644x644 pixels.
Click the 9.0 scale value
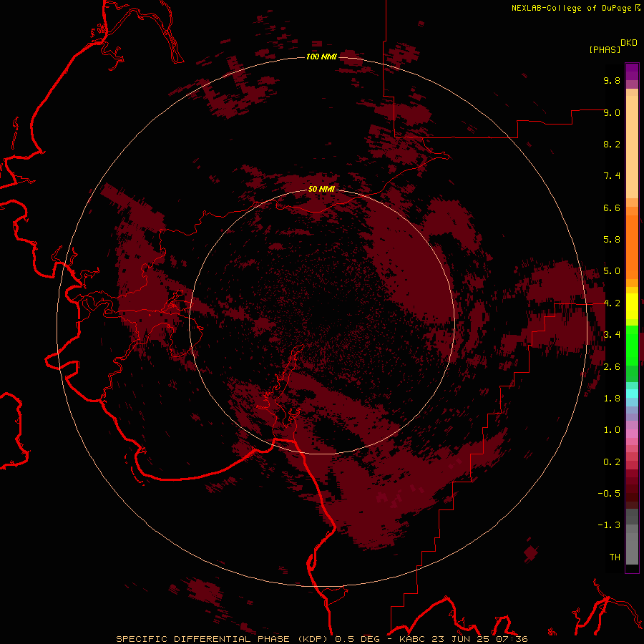(612, 112)
